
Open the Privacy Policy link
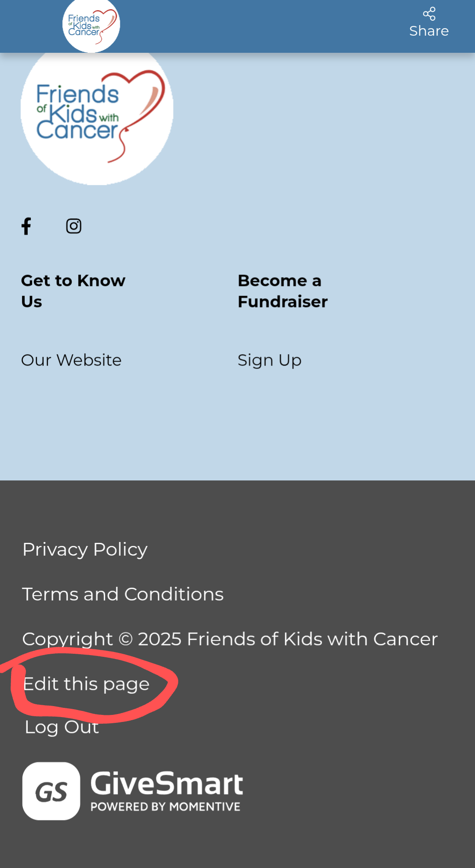click(x=85, y=549)
